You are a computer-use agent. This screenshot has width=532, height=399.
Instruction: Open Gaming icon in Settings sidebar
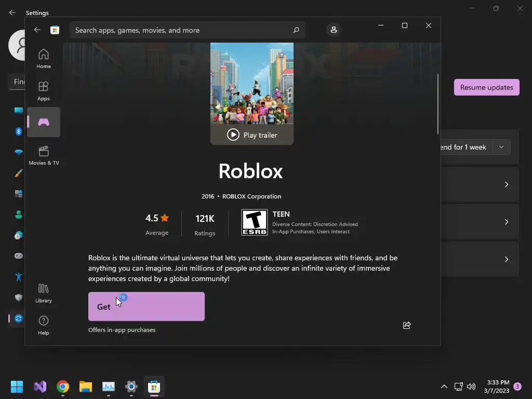point(19,256)
